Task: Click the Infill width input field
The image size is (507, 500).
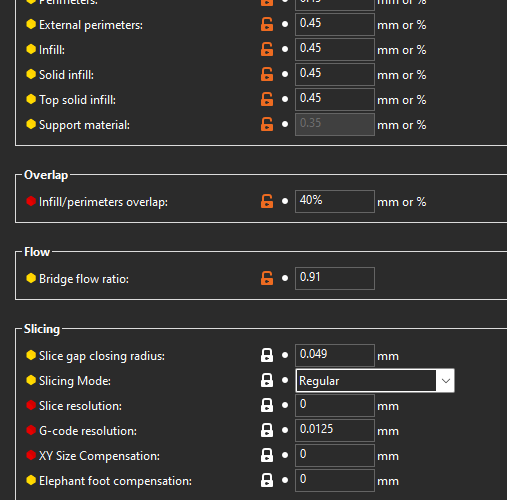Action: (335, 50)
